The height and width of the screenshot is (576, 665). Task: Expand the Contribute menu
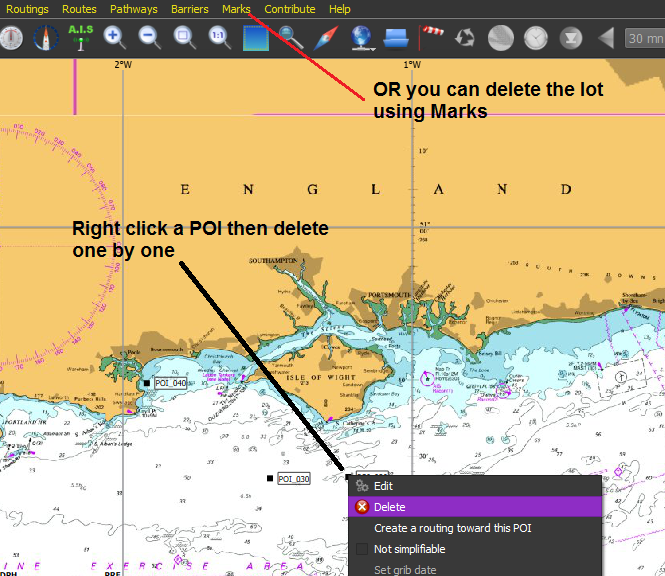(x=290, y=9)
